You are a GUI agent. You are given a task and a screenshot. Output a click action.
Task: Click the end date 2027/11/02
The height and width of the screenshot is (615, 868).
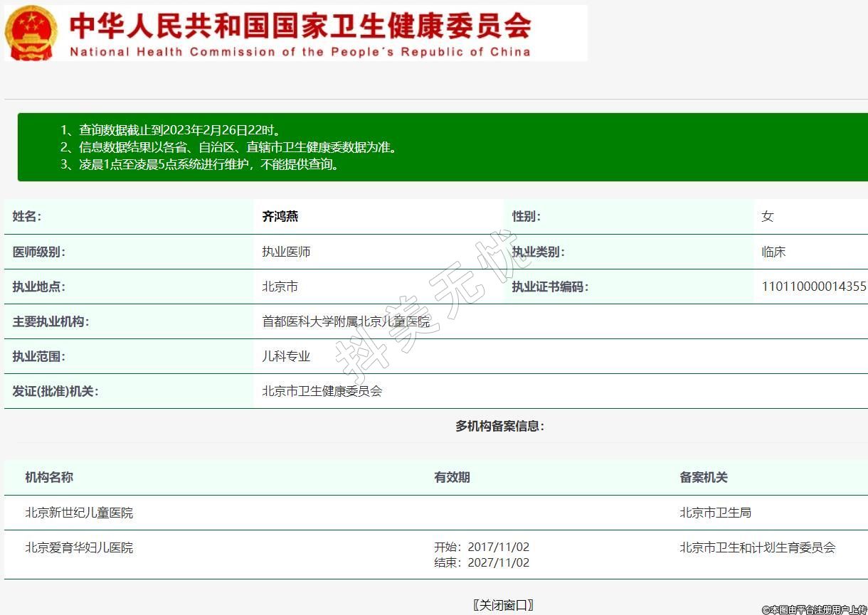coord(498,562)
